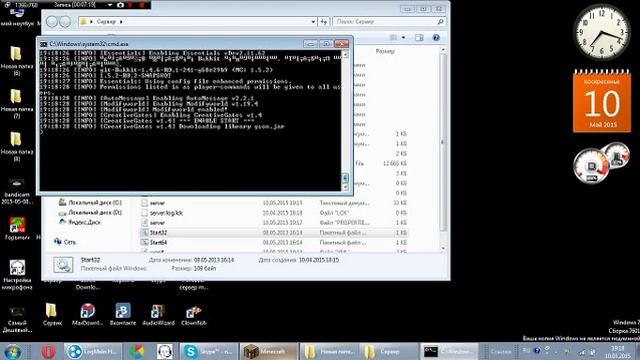The image size is (640, 360).
Task: Toggle the preview pane icon
Action: (419, 38)
